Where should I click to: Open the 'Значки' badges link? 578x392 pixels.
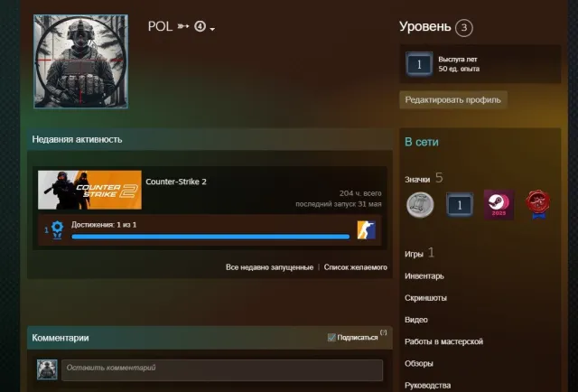click(417, 180)
